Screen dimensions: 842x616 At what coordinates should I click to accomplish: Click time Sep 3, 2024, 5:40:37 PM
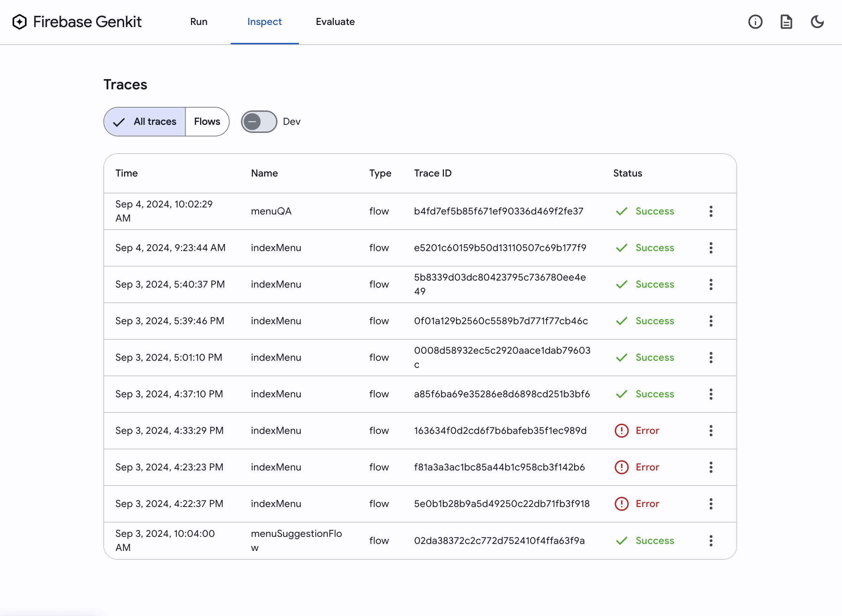tap(170, 284)
